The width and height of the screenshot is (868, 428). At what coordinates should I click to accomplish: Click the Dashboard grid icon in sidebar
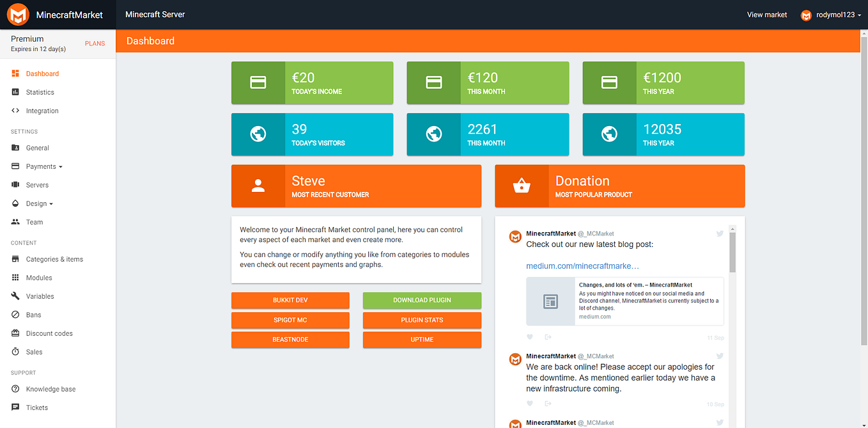coord(15,74)
